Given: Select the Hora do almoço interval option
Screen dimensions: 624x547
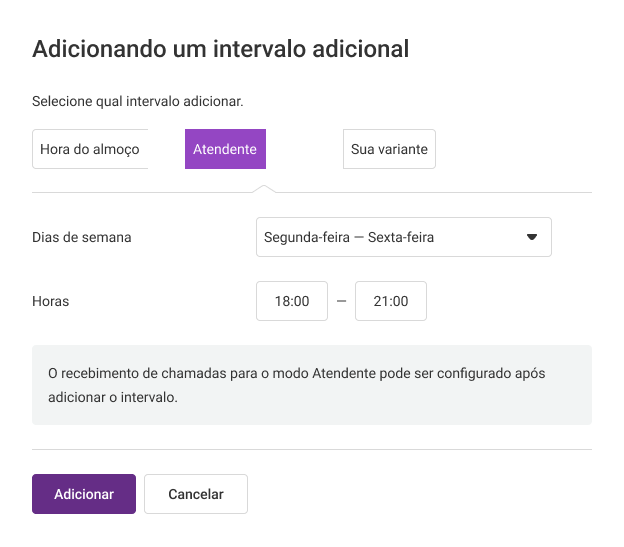Looking at the screenshot, I should tap(90, 149).
